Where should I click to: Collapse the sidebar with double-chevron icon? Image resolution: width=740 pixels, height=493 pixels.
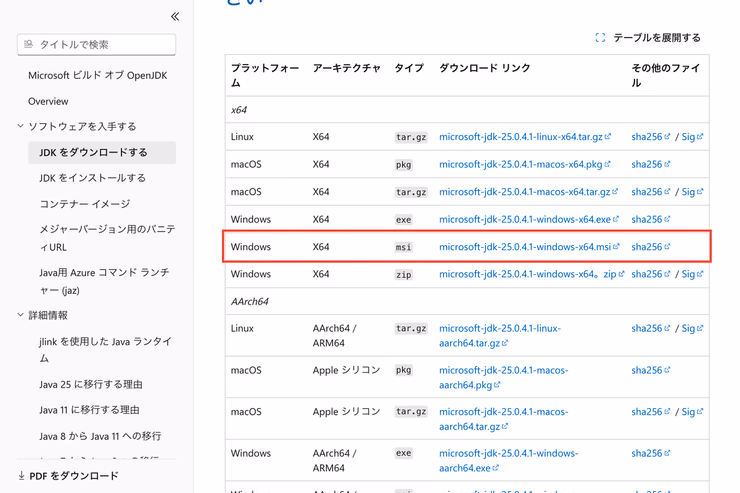(175, 17)
